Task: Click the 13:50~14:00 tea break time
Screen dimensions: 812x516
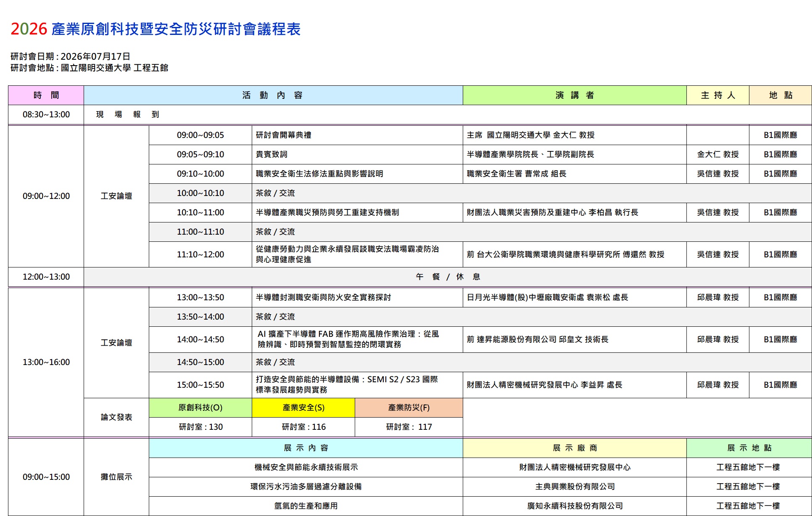Action: pos(200,317)
